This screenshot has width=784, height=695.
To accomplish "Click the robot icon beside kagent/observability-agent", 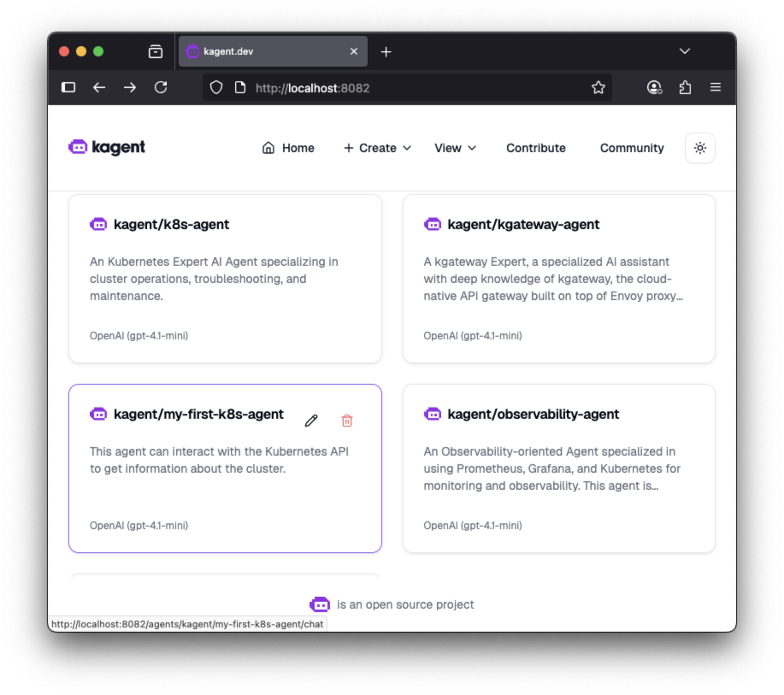I will coord(433,414).
